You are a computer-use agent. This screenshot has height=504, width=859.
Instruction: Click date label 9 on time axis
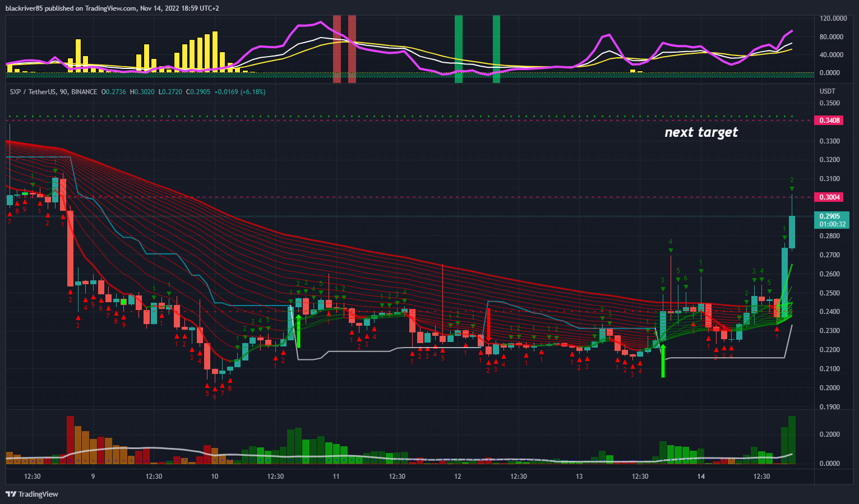93,477
